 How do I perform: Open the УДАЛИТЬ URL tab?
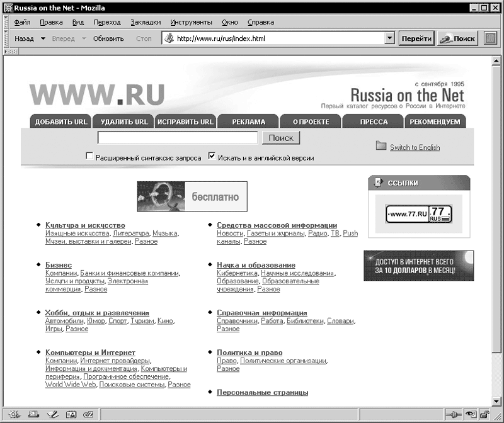click(x=123, y=121)
